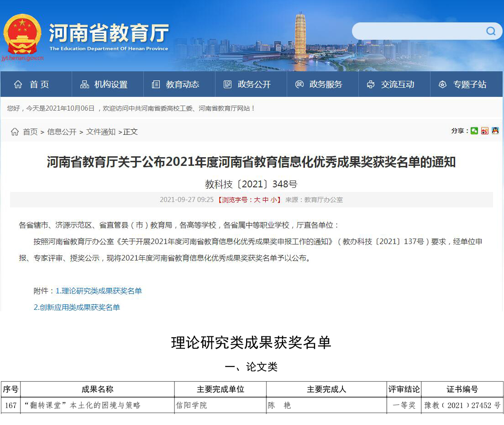Open the 信息公开 breadcrumb link
The width and height of the screenshot is (504, 425).
click(x=62, y=132)
